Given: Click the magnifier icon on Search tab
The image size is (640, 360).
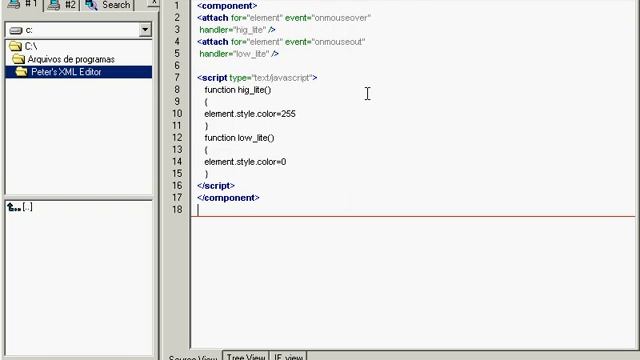Looking at the screenshot, I should tap(91, 5).
